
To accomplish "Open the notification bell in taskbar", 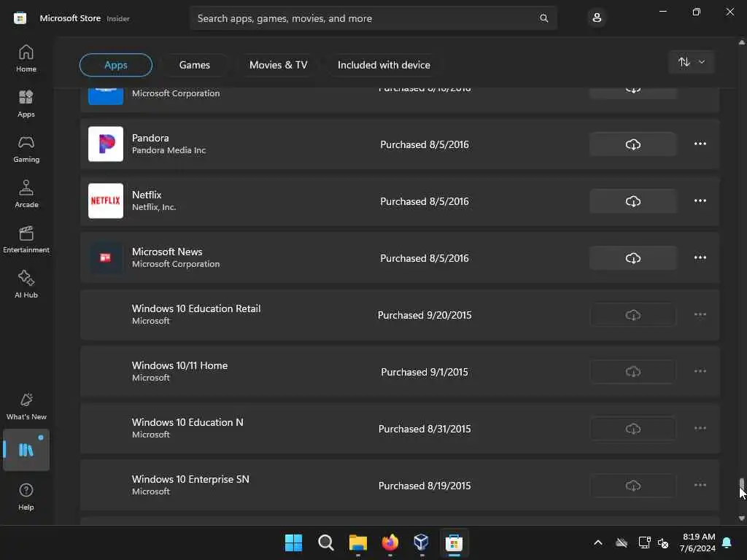I will click(x=727, y=542).
